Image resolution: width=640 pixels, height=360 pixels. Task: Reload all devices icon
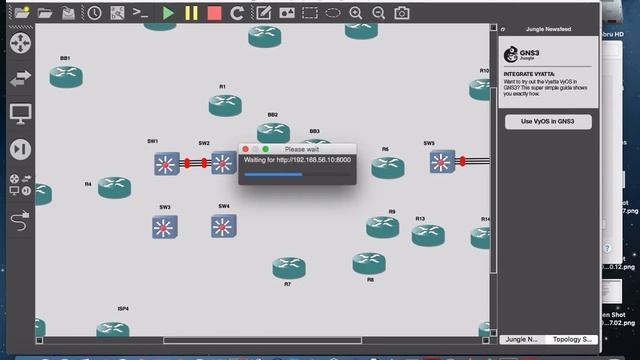pos(237,13)
